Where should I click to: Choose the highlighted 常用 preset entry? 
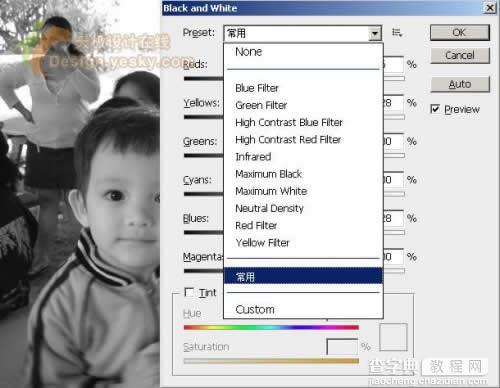click(303, 276)
